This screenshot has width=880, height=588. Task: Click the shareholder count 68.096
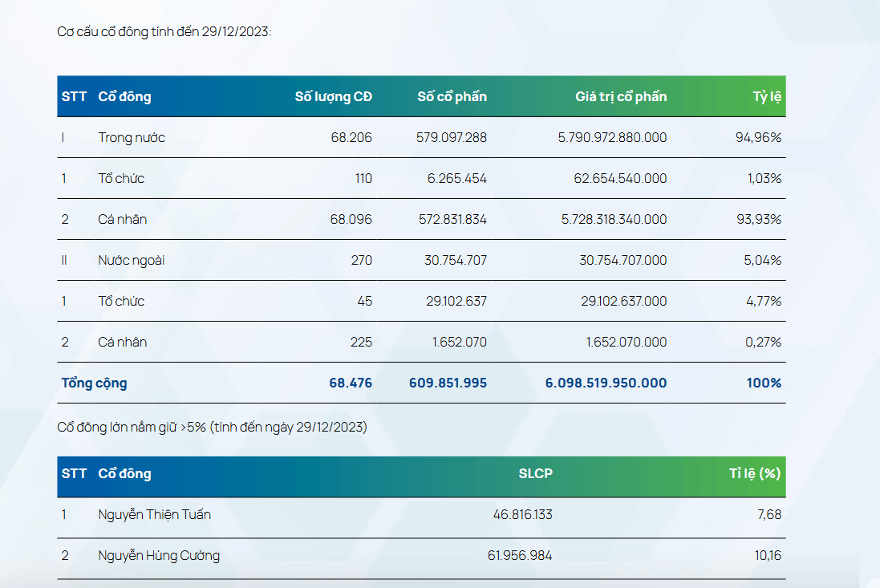click(351, 219)
